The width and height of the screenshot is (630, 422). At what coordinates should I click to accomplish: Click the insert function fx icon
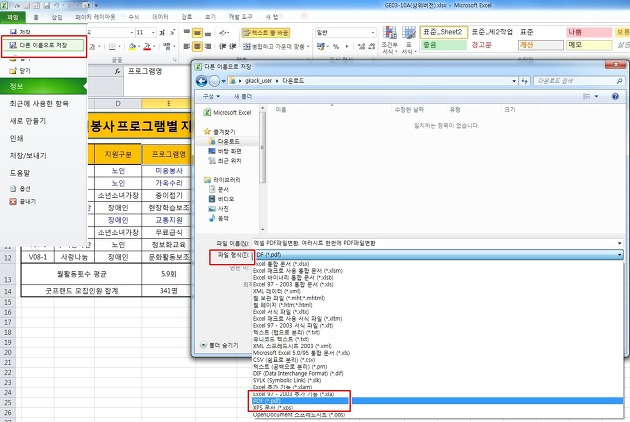[117, 71]
